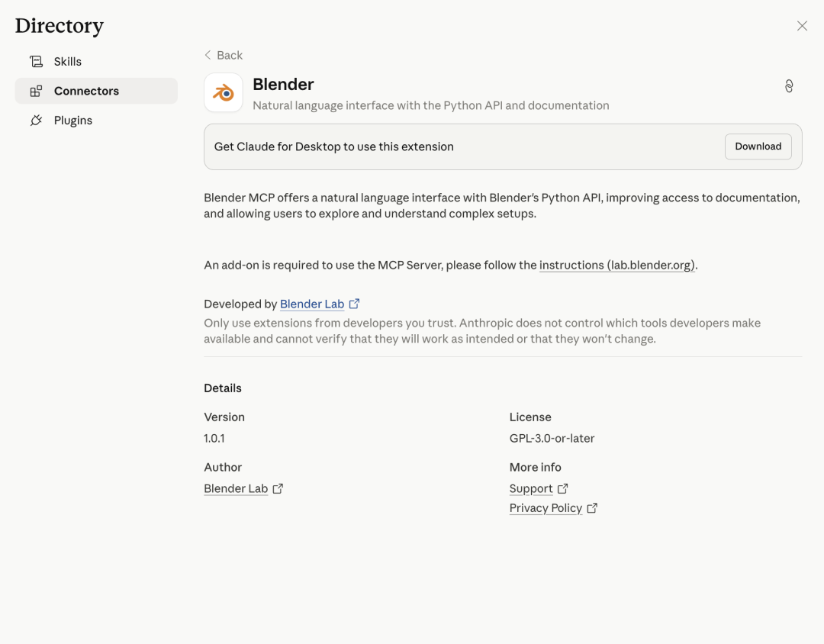Click the Plugins plug icon in sidebar
This screenshot has width=824, height=644.
click(36, 121)
